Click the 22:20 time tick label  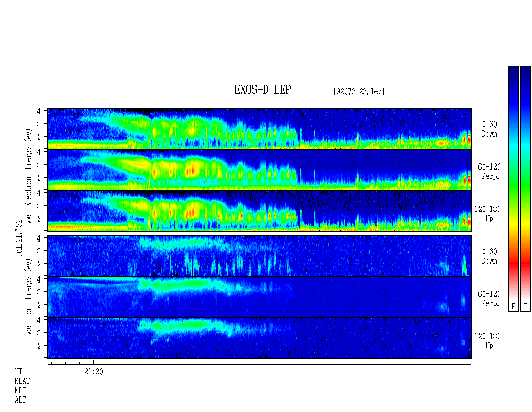click(x=94, y=372)
